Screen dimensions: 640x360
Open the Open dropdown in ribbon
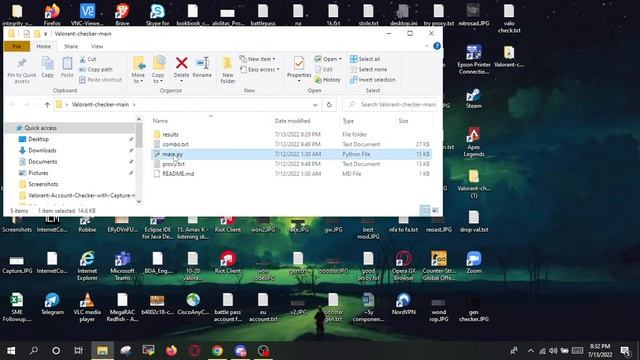(328, 59)
